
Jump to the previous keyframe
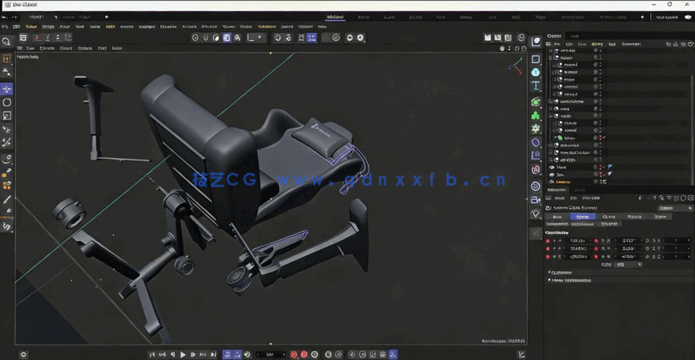point(163,355)
